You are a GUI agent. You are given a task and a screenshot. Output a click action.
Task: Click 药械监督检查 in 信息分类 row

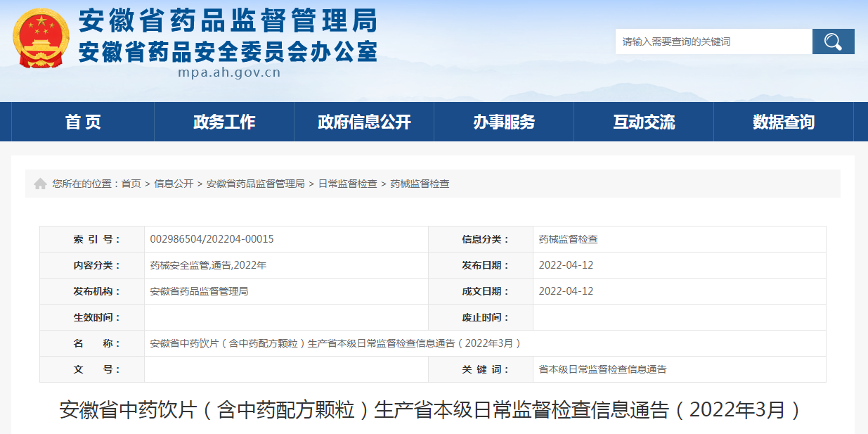569,239
